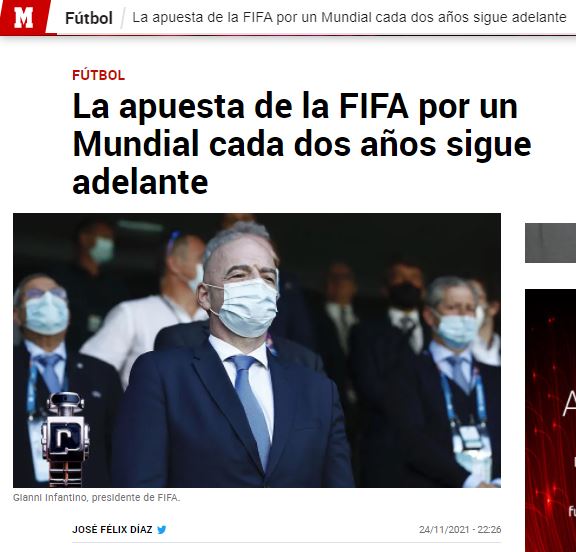Viewport: 576px width, 552px height.
Task: Click the Marca M logo
Action: tap(24, 17)
